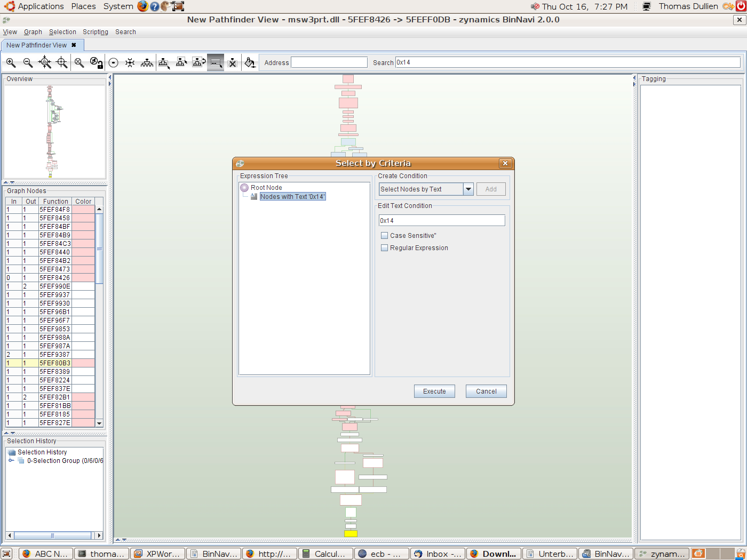Click the toolbar icon with padlock
The height and width of the screenshot is (560, 747).
point(96,62)
